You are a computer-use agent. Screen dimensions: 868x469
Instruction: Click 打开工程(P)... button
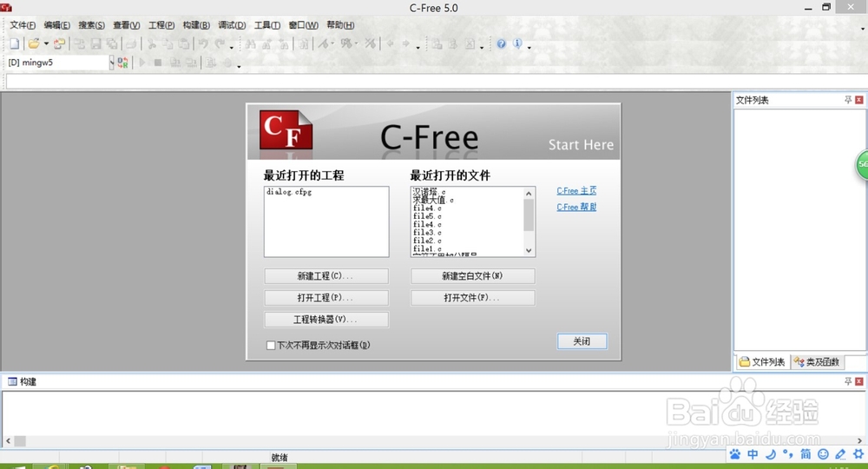pos(326,297)
